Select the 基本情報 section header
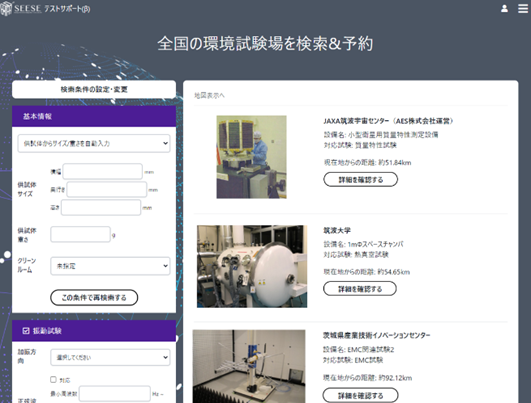The height and width of the screenshot is (403, 531). (94, 116)
